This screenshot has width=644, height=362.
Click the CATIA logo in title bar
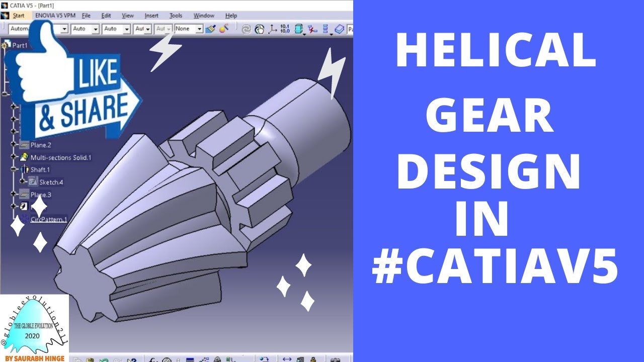click(x=4, y=5)
